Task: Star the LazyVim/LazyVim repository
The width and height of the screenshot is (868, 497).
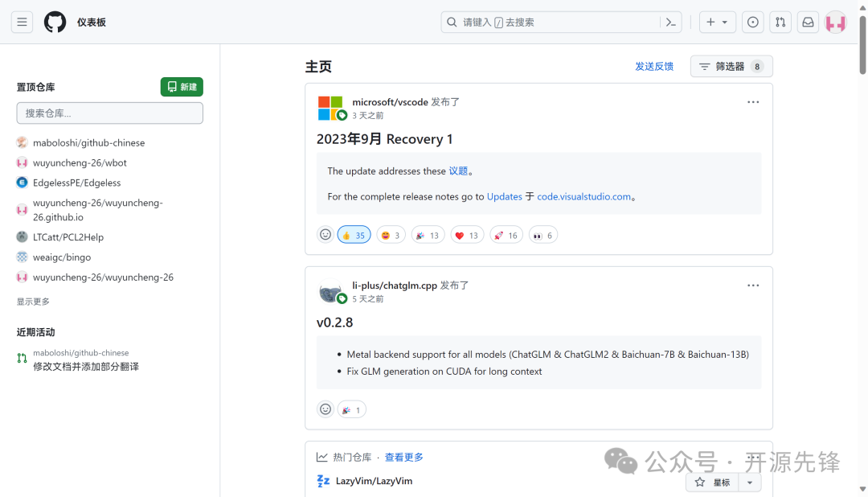Action: click(712, 482)
